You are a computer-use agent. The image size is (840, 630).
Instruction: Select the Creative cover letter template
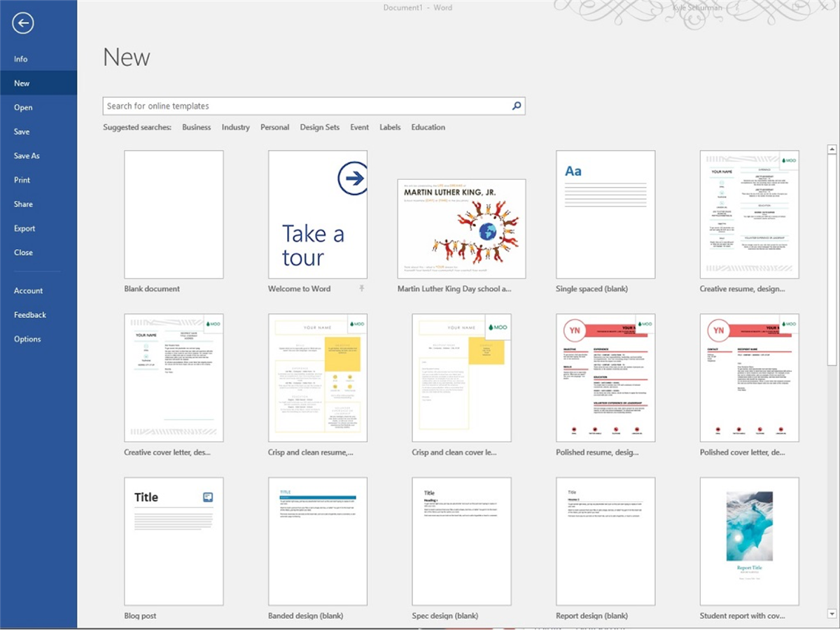pyautogui.click(x=174, y=378)
